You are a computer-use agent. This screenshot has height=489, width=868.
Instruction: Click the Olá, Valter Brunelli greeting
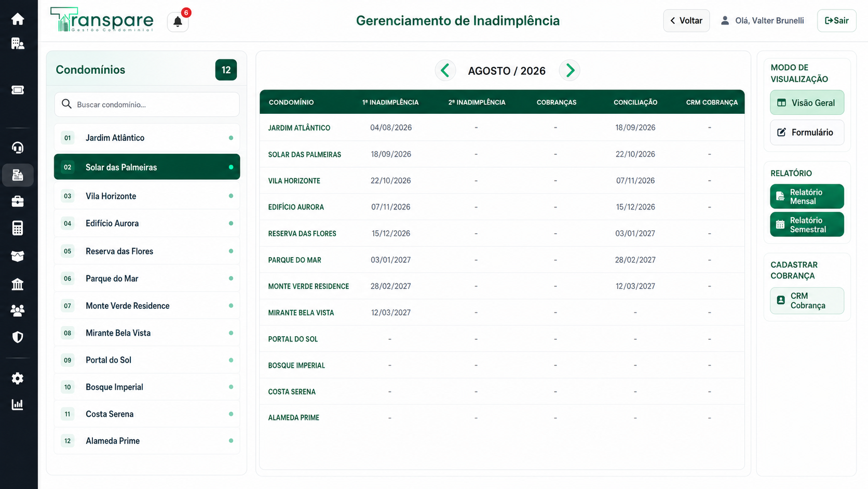(x=769, y=21)
